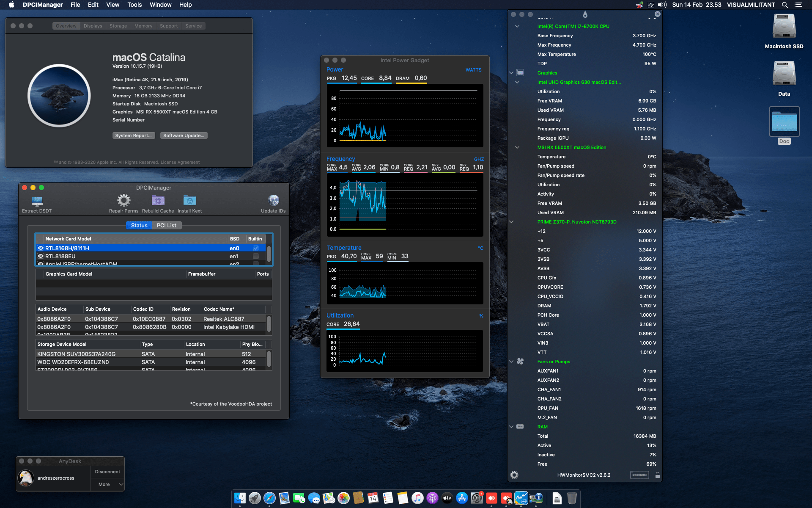Collapse Intel UHD Graphics 630 section

(x=517, y=82)
